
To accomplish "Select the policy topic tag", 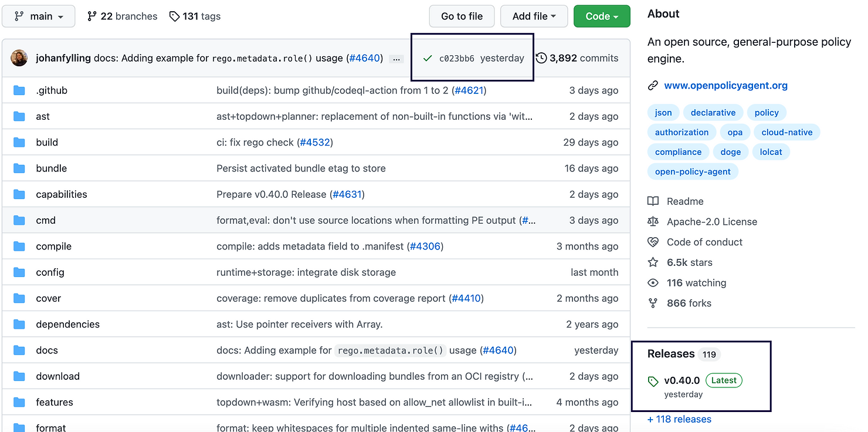I will click(767, 113).
